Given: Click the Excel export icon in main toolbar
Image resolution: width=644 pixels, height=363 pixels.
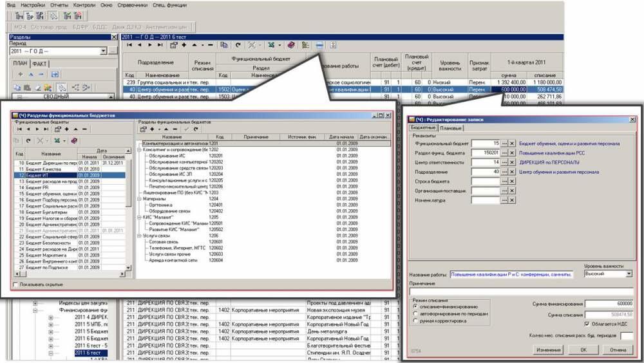Looking at the screenshot, I should pos(272,45).
